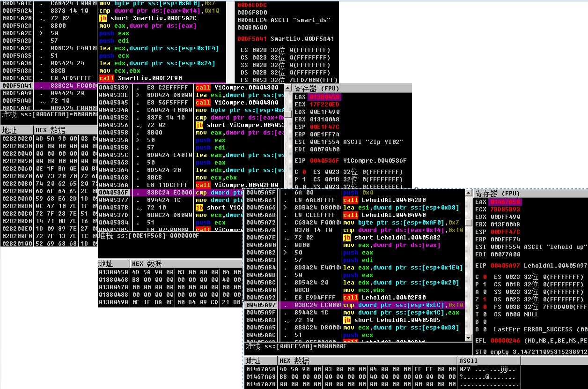Click the 地址 header in SmartLiv dump
The height and width of the screenshot is (389, 588).
point(17,130)
